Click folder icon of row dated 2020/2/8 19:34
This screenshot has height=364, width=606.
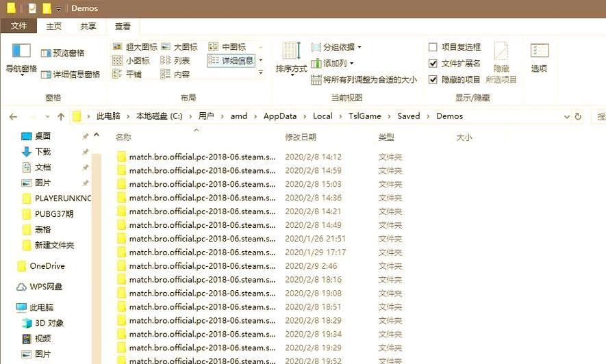(121, 335)
